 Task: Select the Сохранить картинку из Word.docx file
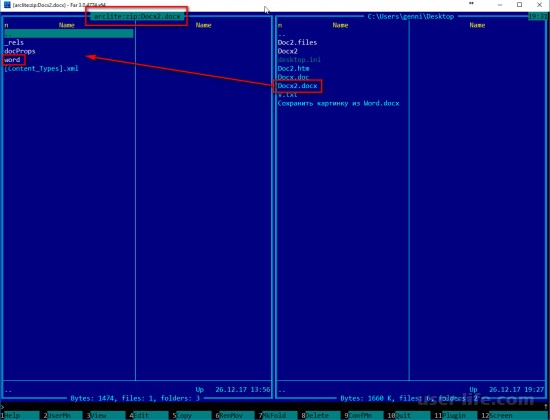tap(338, 104)
